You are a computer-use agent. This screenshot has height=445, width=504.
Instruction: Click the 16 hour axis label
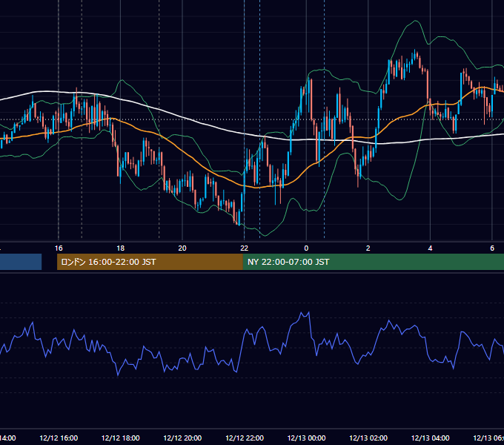pyautogui.click(x=59, y=248)
